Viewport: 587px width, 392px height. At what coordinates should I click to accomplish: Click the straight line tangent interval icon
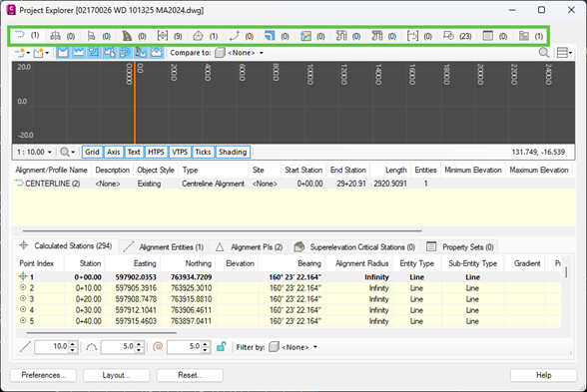[x=25, y=347]
